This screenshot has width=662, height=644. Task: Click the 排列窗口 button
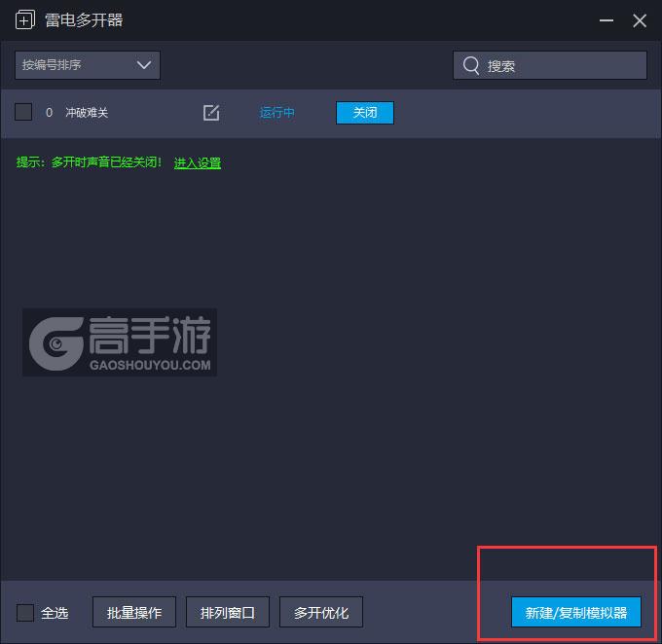(228, 612)
